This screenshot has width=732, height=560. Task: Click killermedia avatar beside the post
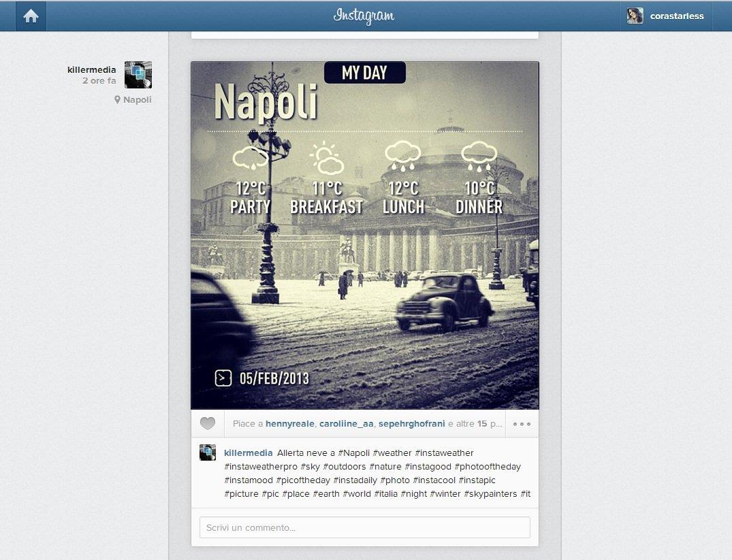tap(138, 75)
